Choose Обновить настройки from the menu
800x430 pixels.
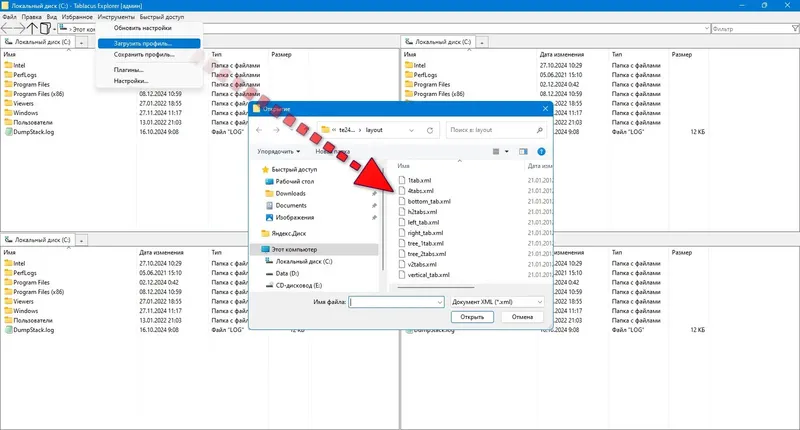149,28
